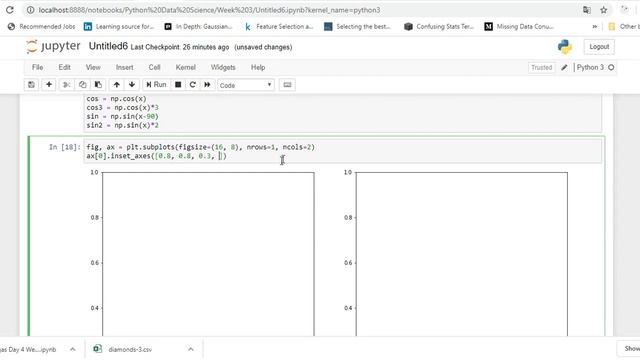Open the Learning source for LinkedIn bookmark
640x360 pixels.
pos(119,27)
